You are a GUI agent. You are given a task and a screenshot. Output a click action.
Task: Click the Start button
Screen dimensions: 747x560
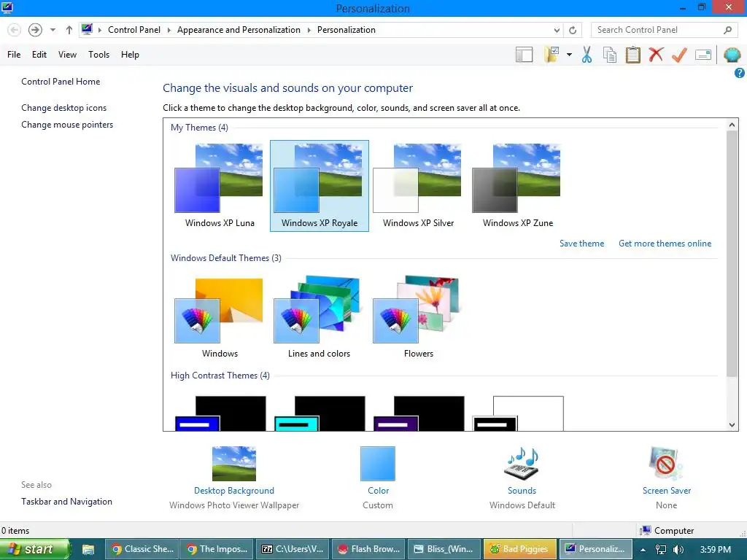[x=34, y=549]
